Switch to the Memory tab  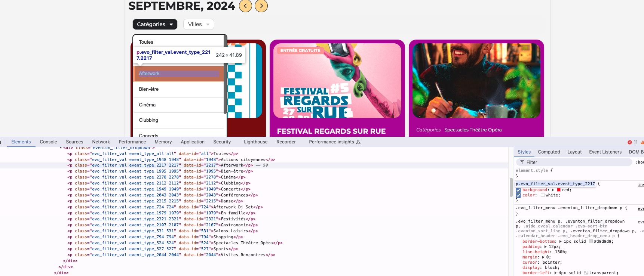(x=163, y=142)
